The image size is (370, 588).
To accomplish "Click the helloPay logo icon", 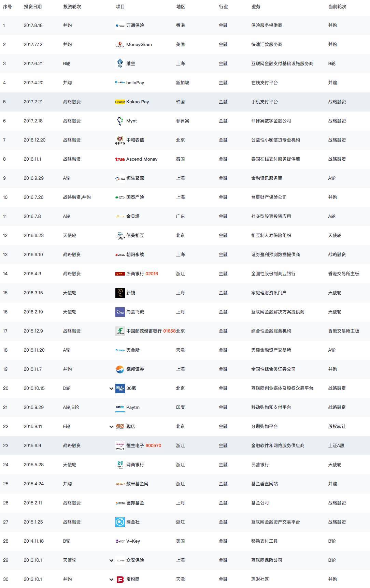I will (120, 83).
